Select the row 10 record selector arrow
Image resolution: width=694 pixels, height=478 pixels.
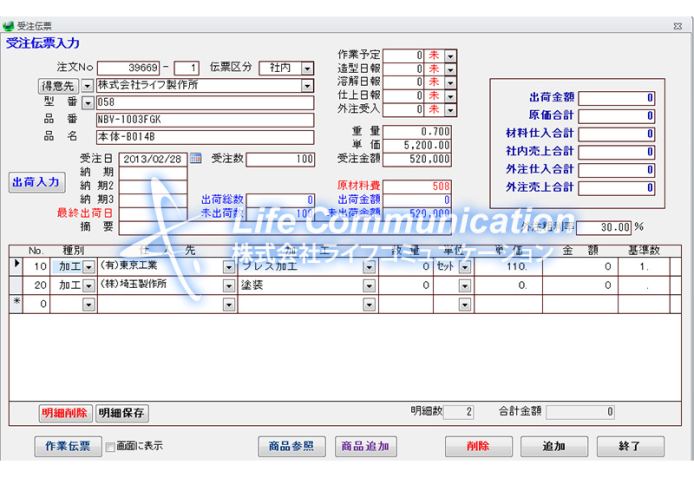(x=15, y=265)
